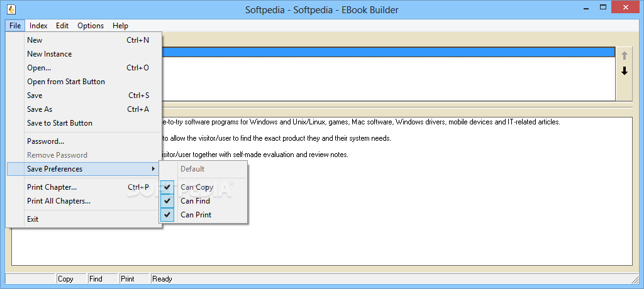The height and width of the screenshot is (289, 644).
Task: Click the window resize grip in corner
Action: (x=635, y=279)
